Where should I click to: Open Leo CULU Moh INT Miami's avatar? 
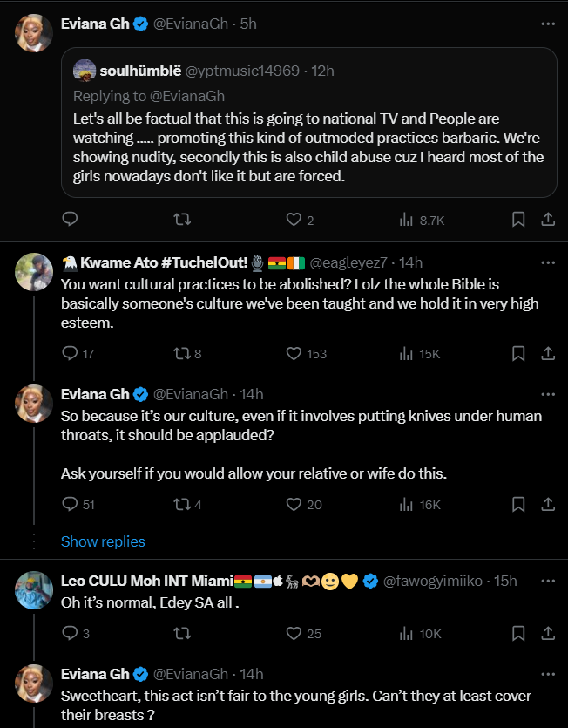[36, 590]
